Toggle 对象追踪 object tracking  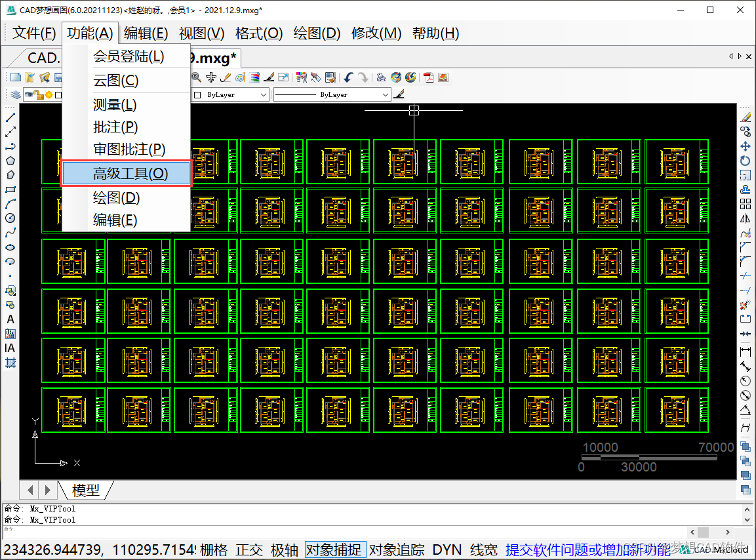coord(396,550)
